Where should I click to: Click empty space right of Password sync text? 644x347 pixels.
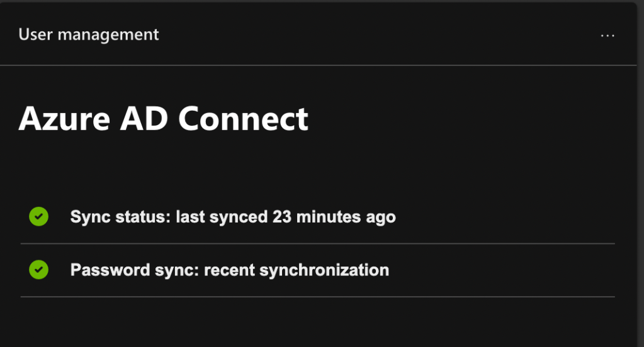[x=504, y=270]
